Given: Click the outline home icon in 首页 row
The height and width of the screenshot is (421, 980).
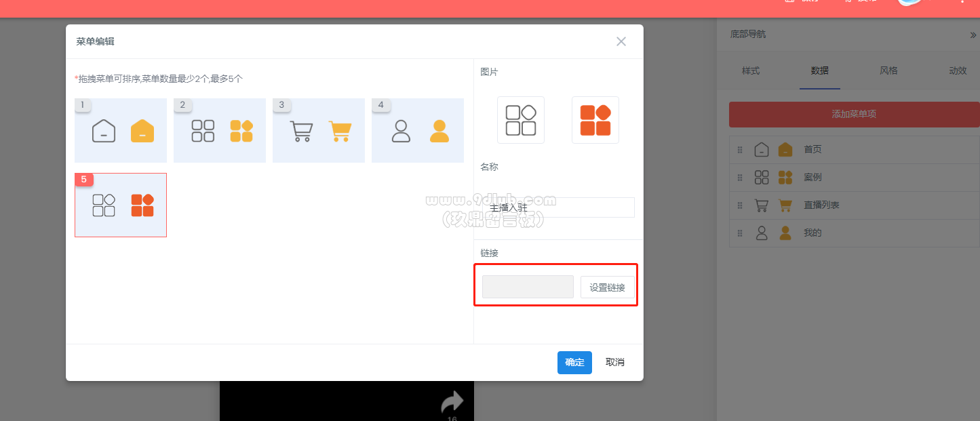Looking at the screenshot, I should tap(762, 149).
